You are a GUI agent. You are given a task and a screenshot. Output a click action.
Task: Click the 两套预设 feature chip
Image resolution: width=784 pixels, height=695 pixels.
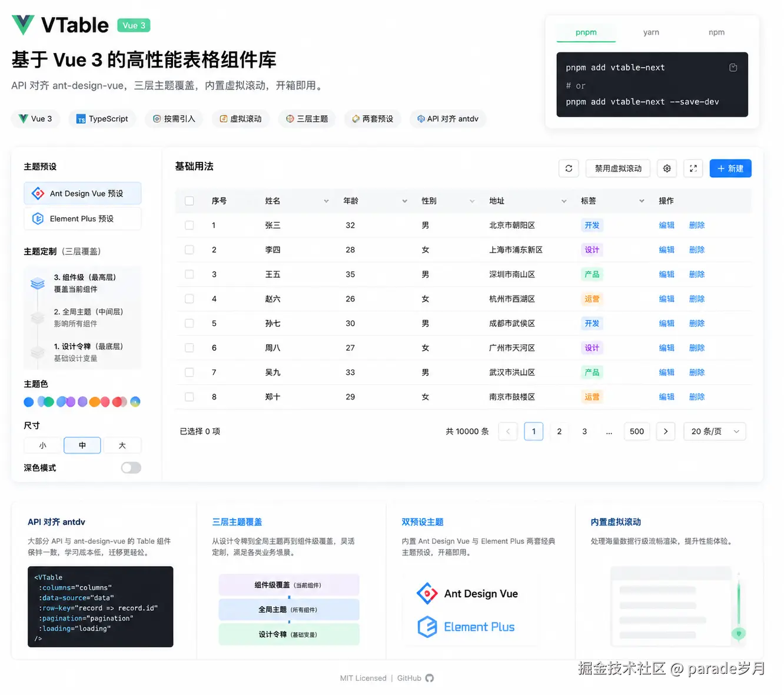pos(373,119)
